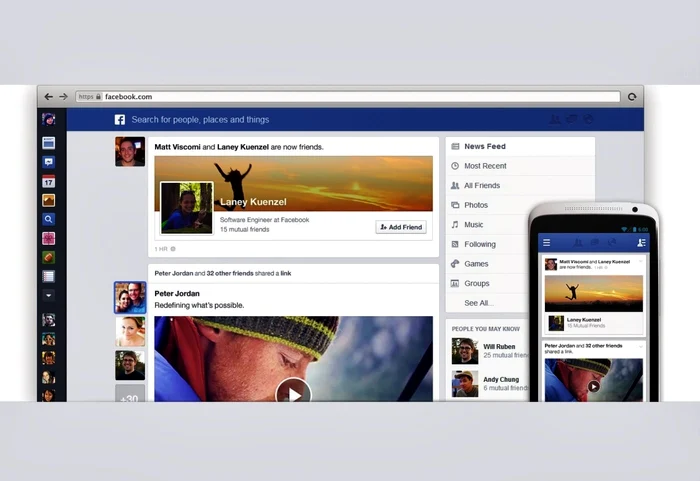Expand options arrow on the phone's Peter Jordan post
The image size is (700, 481).
click(x=641, y=346)
